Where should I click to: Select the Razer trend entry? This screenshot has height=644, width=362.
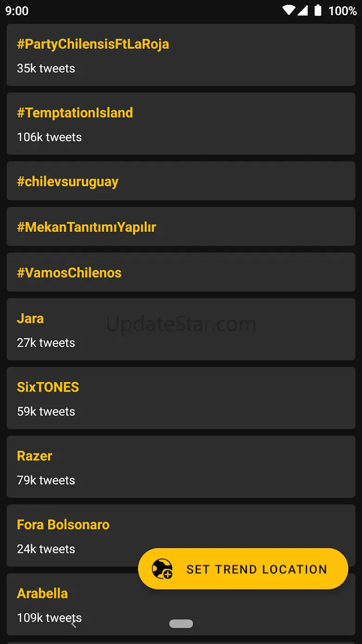181,467
